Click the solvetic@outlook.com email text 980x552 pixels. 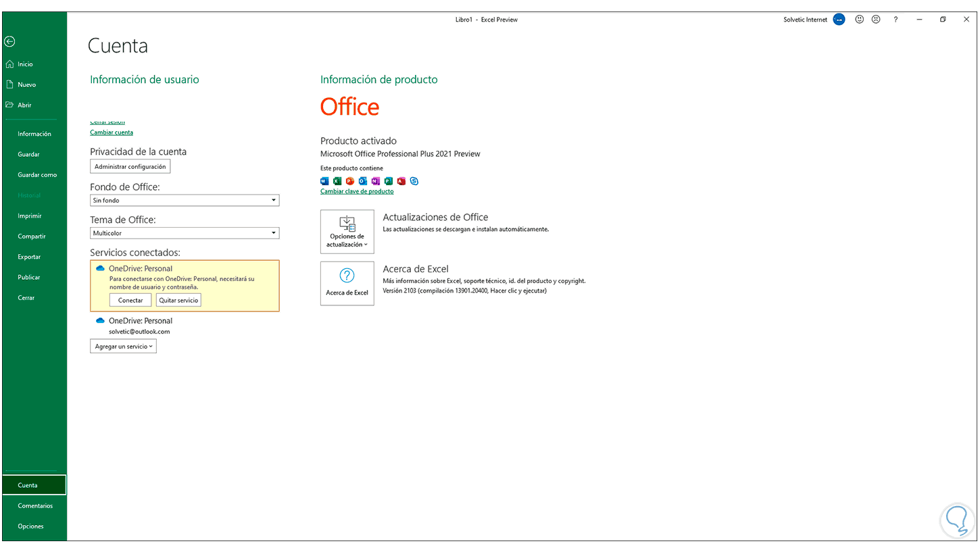(139, 332)
